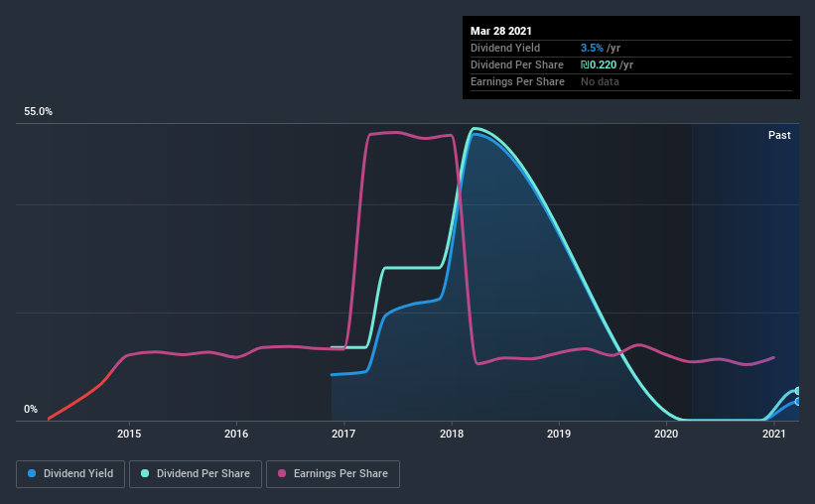This screenshot has height=504, width=815.
Task: Select the 2021 x-axis label
Action: pos(774,434)
